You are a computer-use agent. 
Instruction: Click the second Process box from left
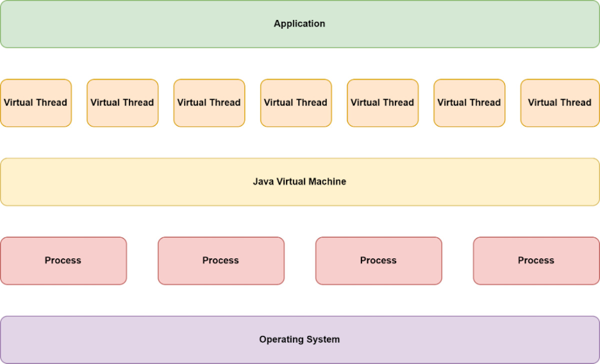[x=221, y=260]
